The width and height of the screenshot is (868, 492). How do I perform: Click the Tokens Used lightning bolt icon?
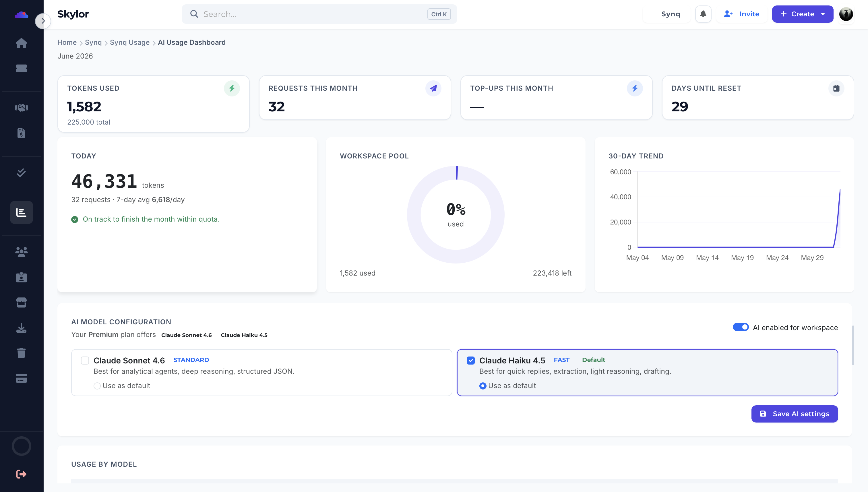(232, 88)
